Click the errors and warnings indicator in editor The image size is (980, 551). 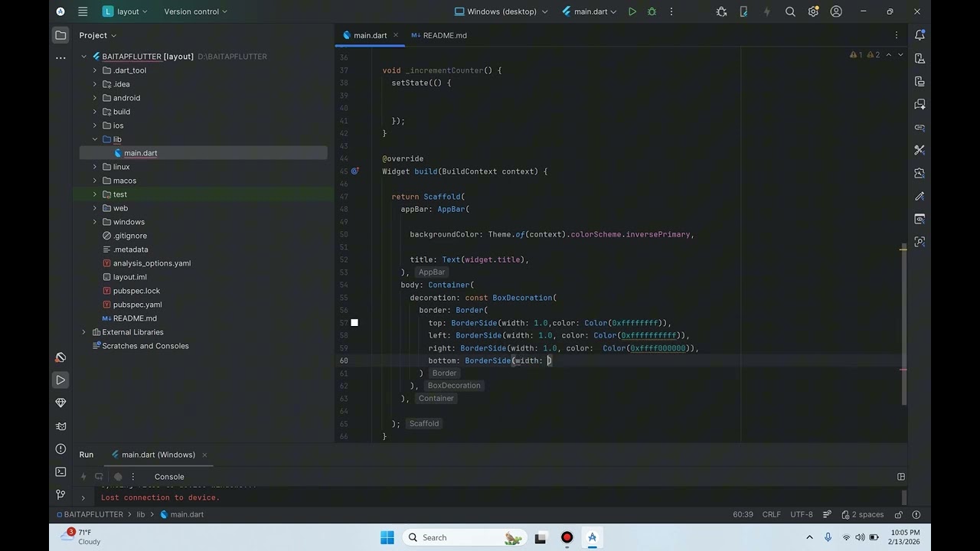pos(865,55)
